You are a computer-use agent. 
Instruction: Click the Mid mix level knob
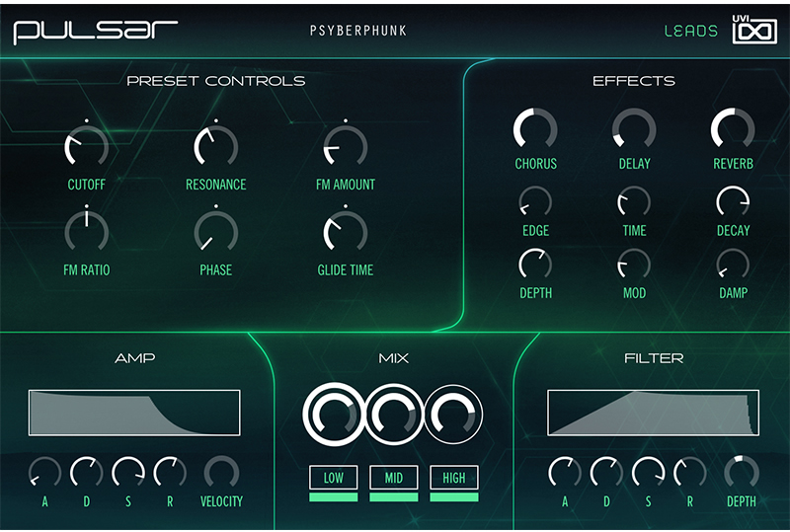(x=393, y=415)
